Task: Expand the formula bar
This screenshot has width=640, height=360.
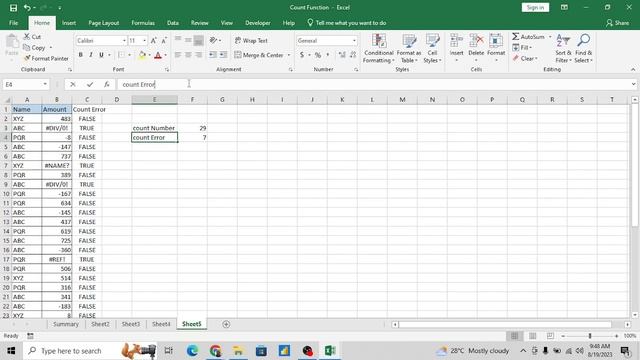Action: (x=633, y=84)
